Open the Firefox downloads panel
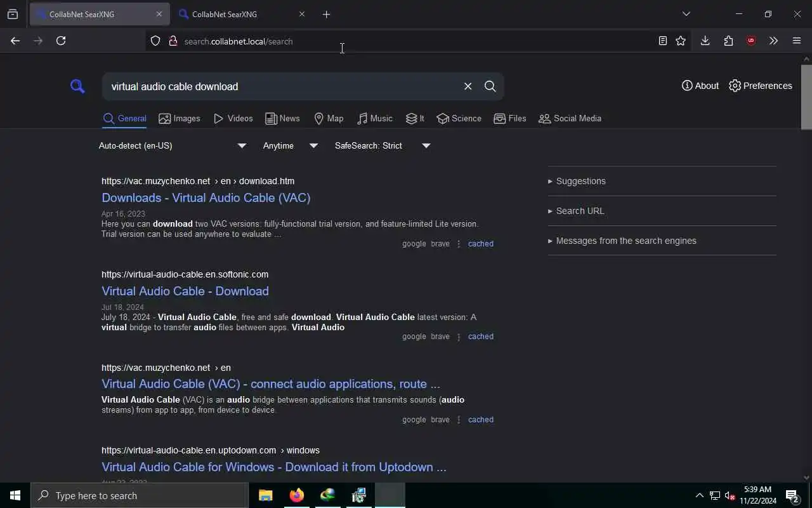The image size is (812, 508). 705,41
